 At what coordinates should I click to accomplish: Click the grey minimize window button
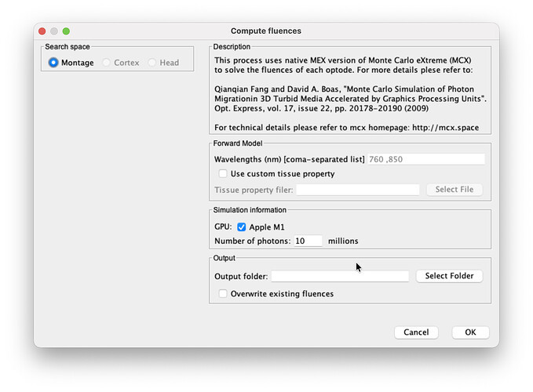[x=54, y=31]
